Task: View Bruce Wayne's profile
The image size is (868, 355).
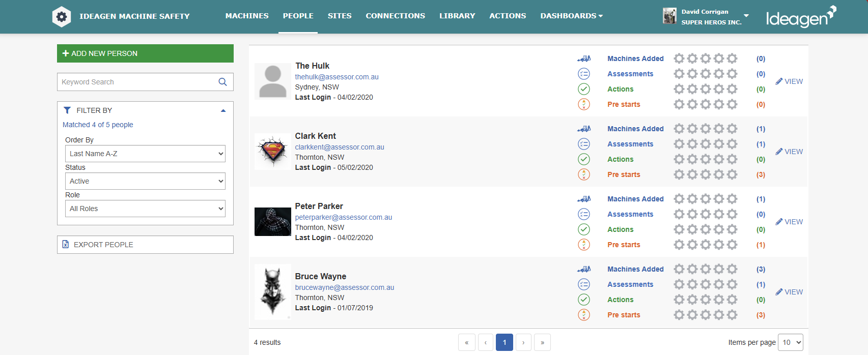Action: pos(789,292)
